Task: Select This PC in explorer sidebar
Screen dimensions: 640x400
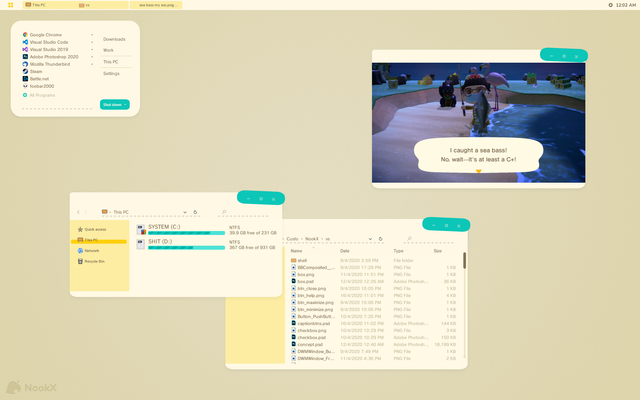Action: pos(99,240)
